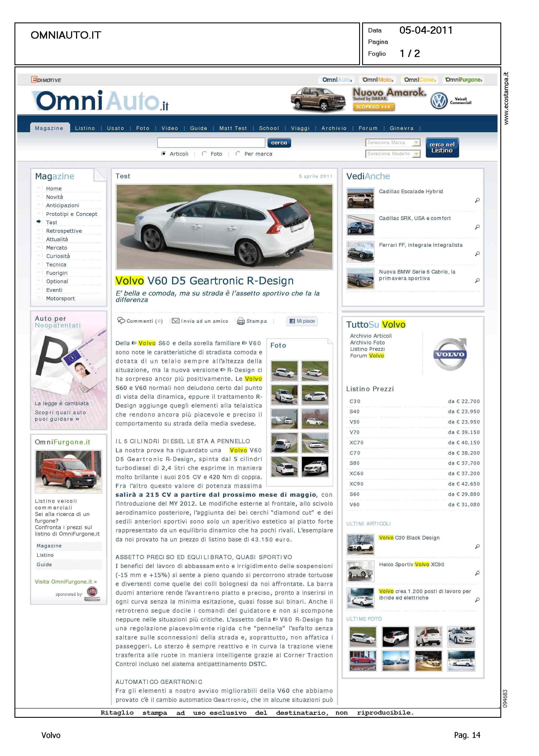This screenshot has height=756, width=539.
Task: Select the Articoli radio button
Action: [164, 153]
